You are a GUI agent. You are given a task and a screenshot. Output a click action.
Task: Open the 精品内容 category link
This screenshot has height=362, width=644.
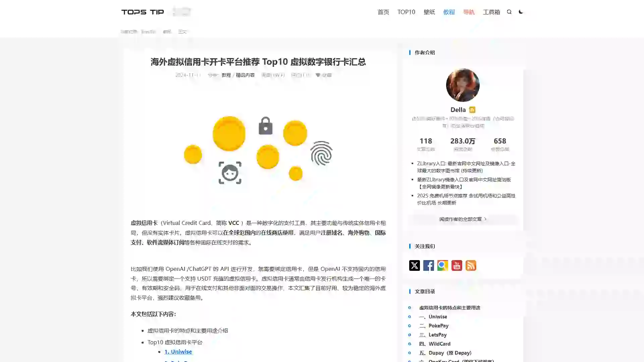[245, 75]
